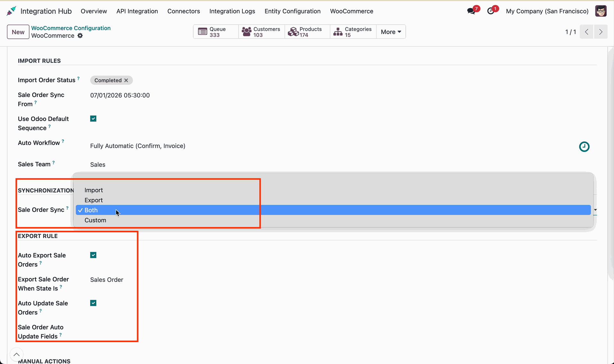Click the help mark next to Sale Order Sync
This screenshot has height=364, width=614.
point(67,208)
